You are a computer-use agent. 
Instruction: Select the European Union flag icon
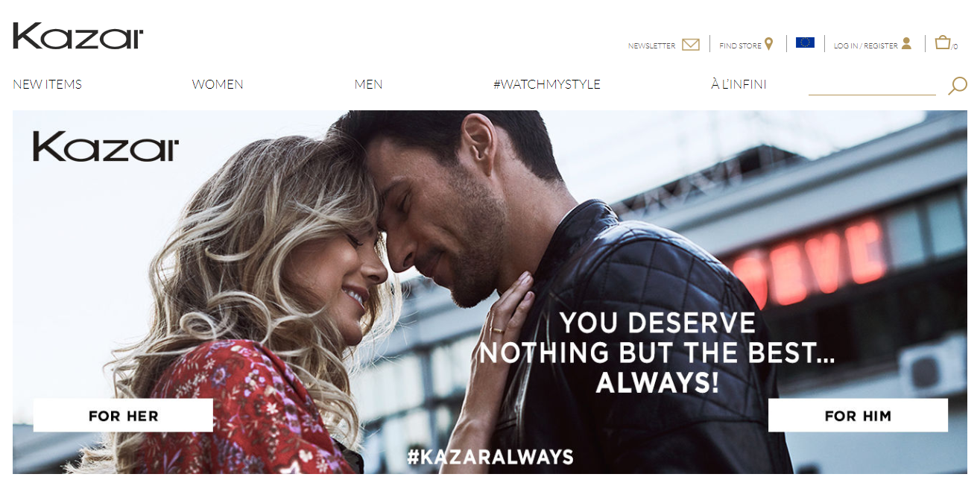pos(805,42)
